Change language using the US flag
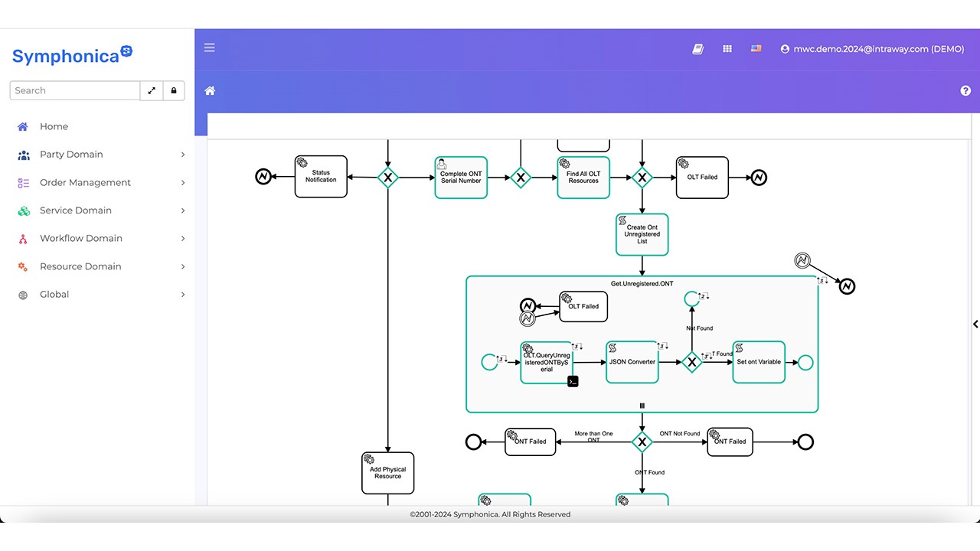This screenshot has height=551, width=980. [x=756, y=49]
